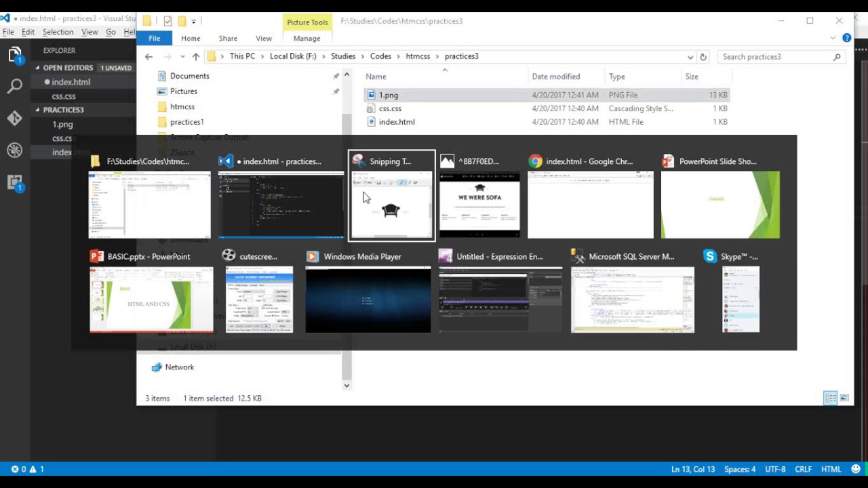Select Network in File Explorer navigation pane
The height and width of the screenshot is (488, 868).
point(179,367)
